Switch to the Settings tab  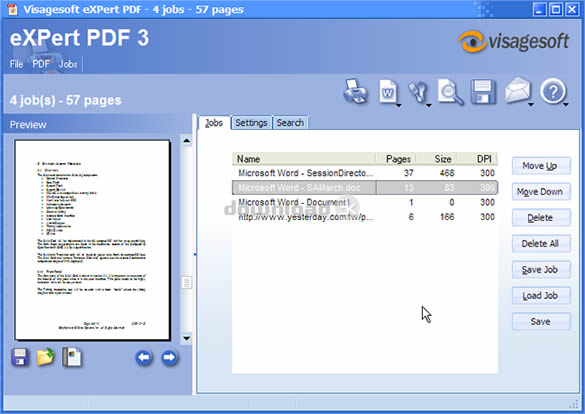point(251,123)
